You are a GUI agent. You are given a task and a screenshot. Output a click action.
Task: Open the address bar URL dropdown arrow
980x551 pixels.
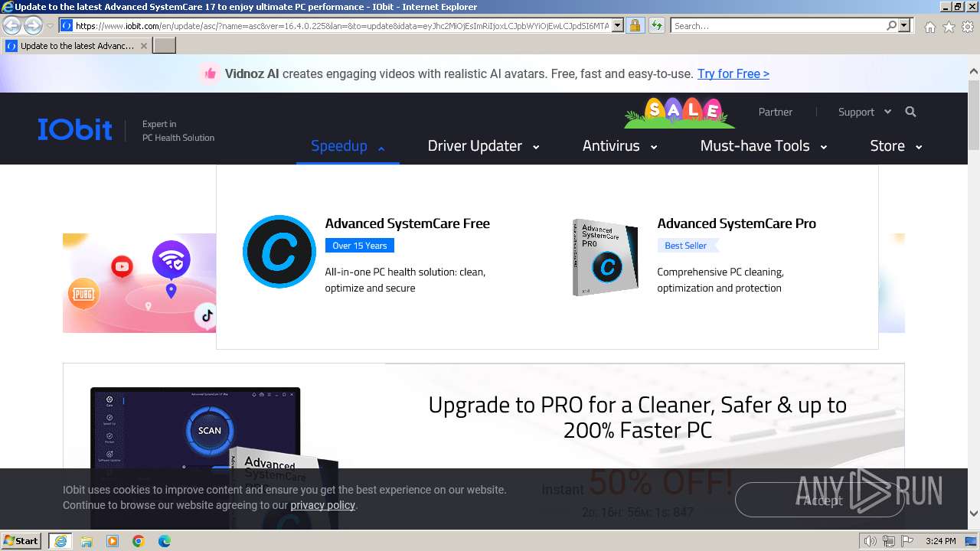click(619, 25)
